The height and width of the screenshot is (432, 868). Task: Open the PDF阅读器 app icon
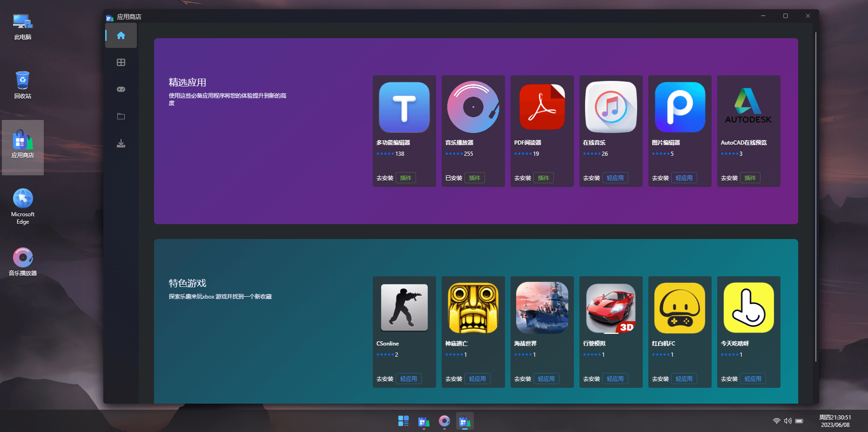click(x=542, y=107)
